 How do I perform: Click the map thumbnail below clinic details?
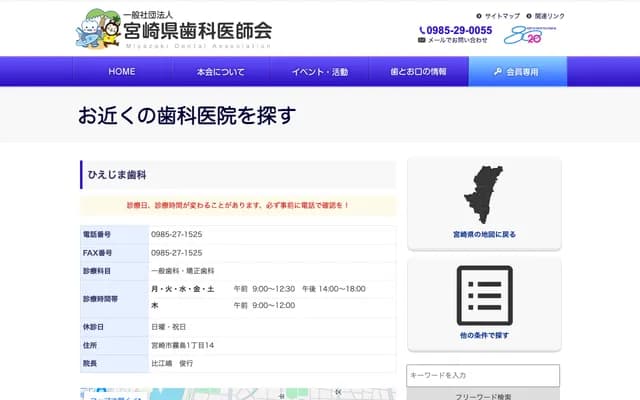[237, 393]
